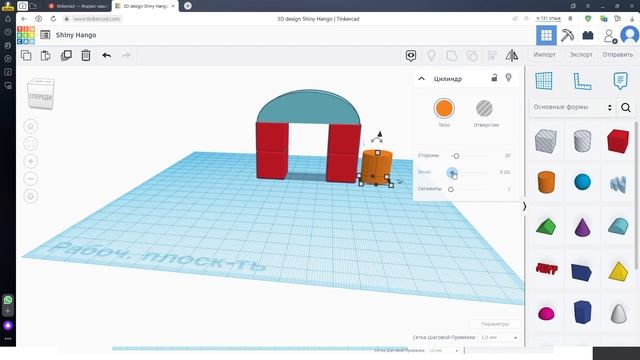Click the Align tool
Image resolution: width=640 pixels, height=360 pixels.
coord(492,56)
